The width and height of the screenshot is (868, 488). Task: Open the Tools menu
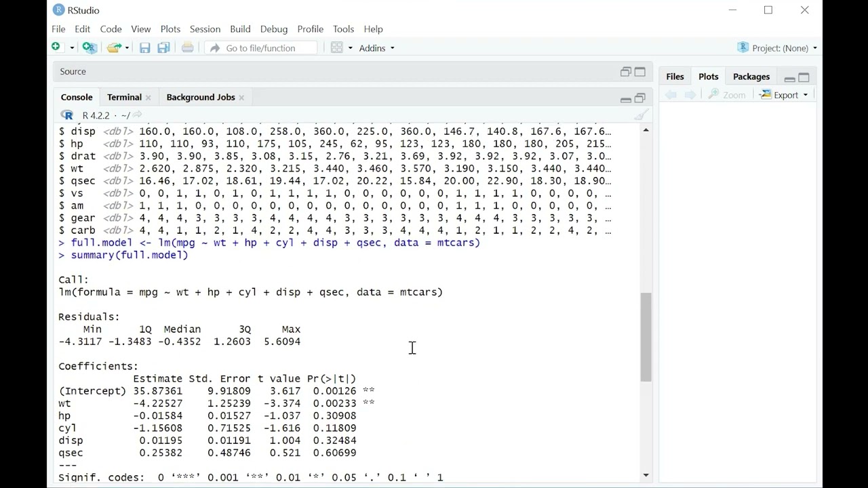343,29
